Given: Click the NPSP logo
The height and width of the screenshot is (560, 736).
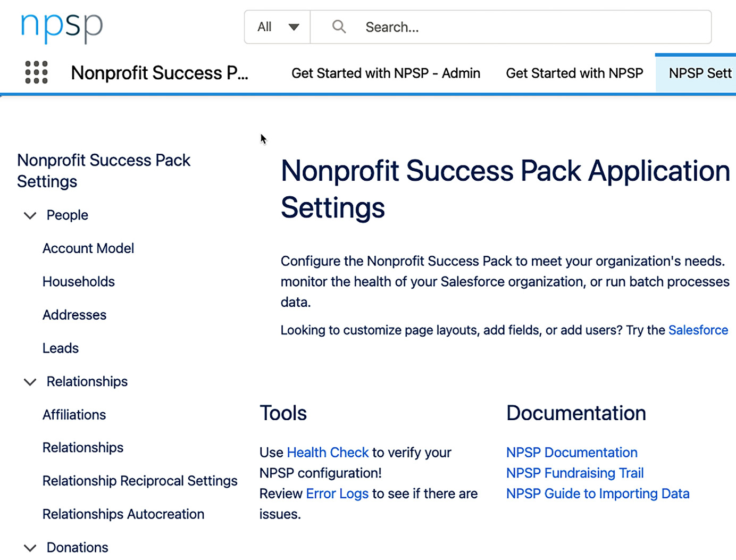Looking at the screenshot, I should (62, 27).
